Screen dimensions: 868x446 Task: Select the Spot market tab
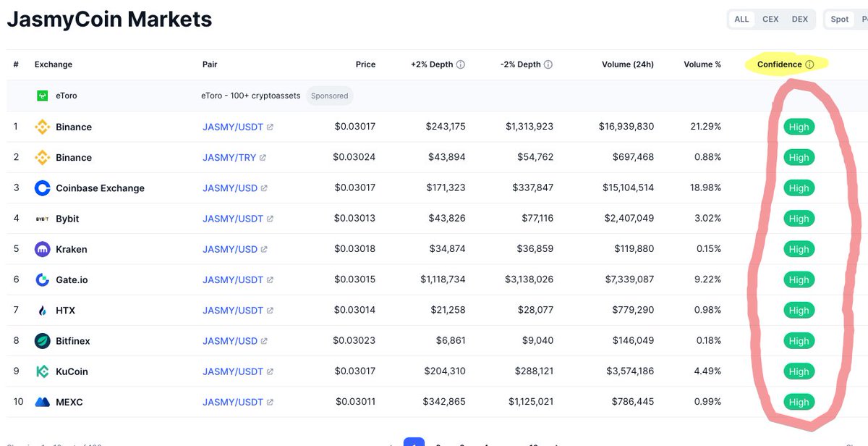840,20
